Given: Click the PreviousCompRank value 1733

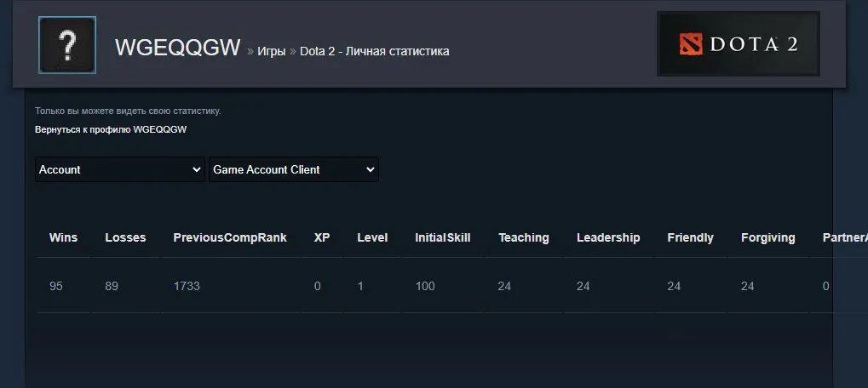Looking at the screenshot, I should 187,286.
